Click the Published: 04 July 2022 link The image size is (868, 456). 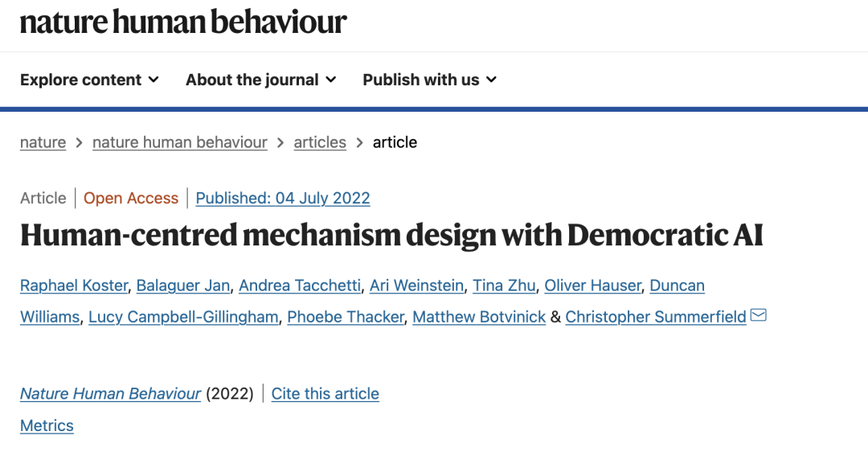283,198
